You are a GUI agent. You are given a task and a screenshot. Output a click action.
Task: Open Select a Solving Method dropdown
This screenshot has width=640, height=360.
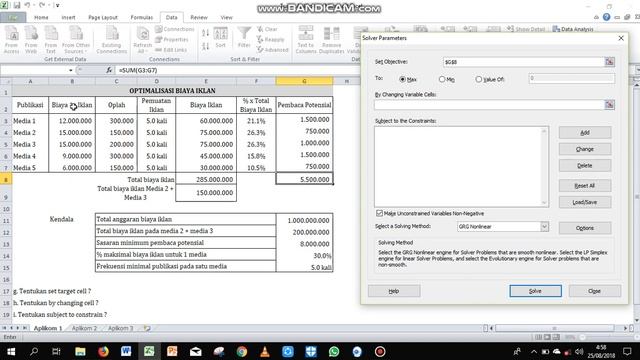pyautogui.click(x=544, y=227)
